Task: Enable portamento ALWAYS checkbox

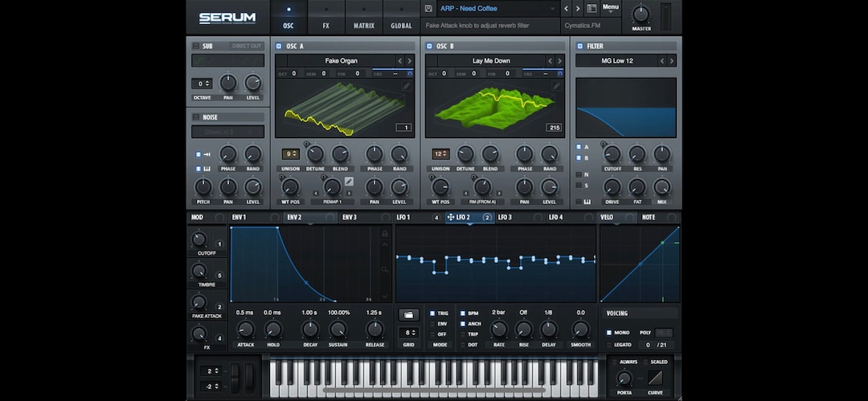Action: (x=615, y=362)
